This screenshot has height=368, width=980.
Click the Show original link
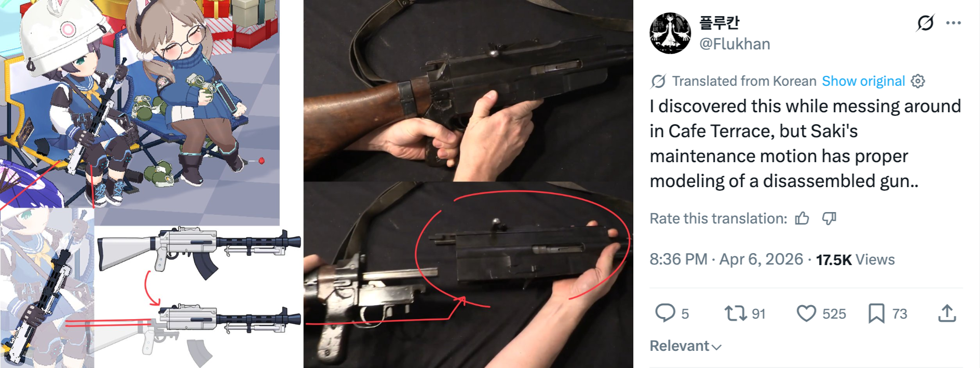(863, 81)
